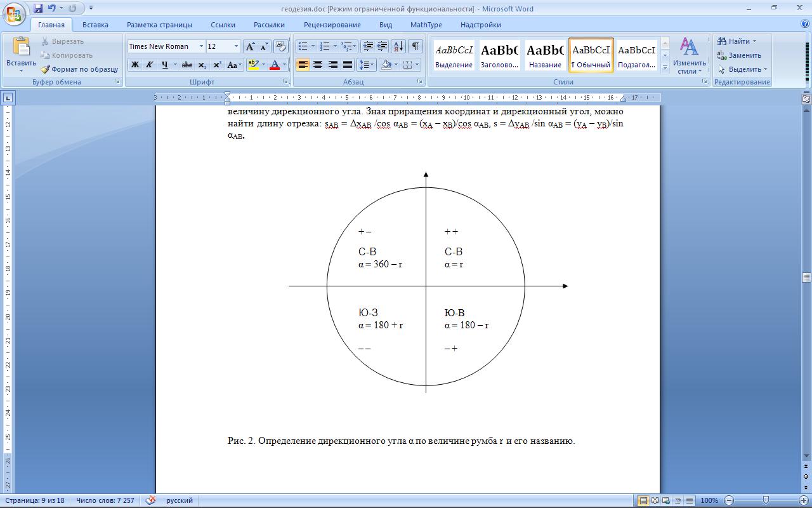Clear formatting of selected text
Viewport: 812px width, 508px height.
[x=280, y=46]
